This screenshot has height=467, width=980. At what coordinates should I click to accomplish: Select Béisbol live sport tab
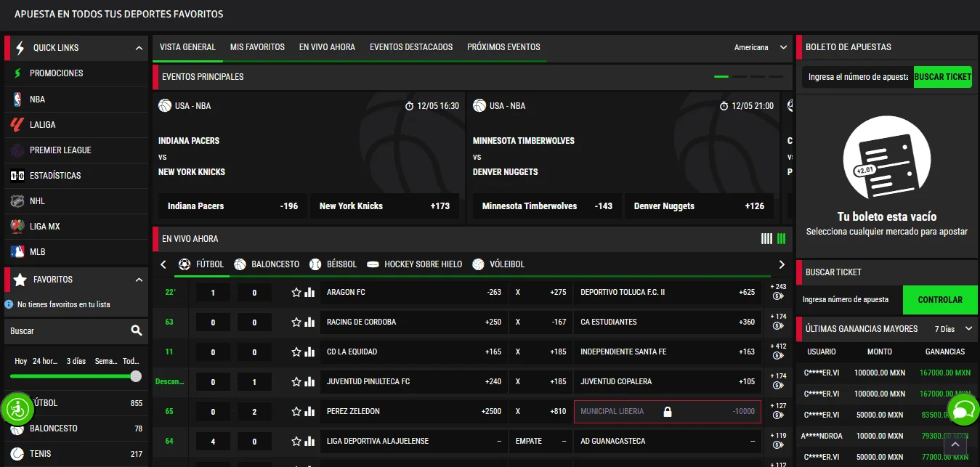pyautogui.click(x=333, y=264)
